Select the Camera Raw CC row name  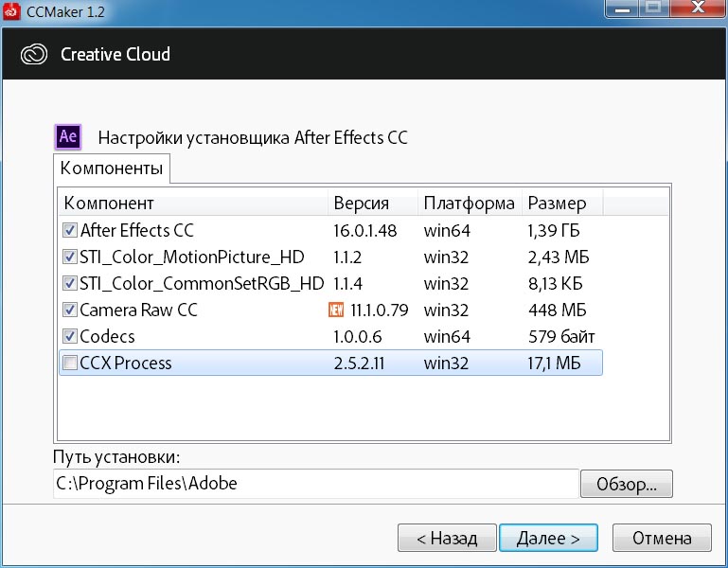(x=138, y=310)
